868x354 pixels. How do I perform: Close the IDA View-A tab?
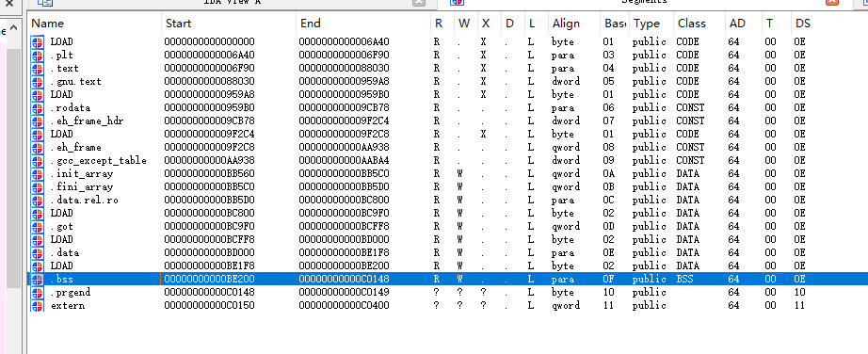pyautogui.click(x=419, y=2)
